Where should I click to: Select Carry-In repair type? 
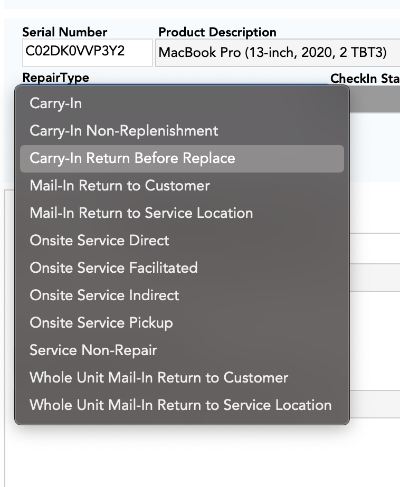182,103
